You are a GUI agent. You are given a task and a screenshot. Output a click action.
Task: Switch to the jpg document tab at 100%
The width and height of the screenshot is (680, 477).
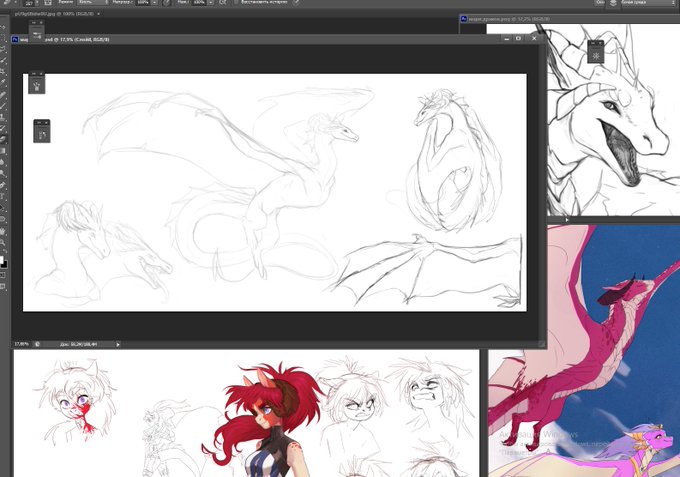(x=54, y=14)
